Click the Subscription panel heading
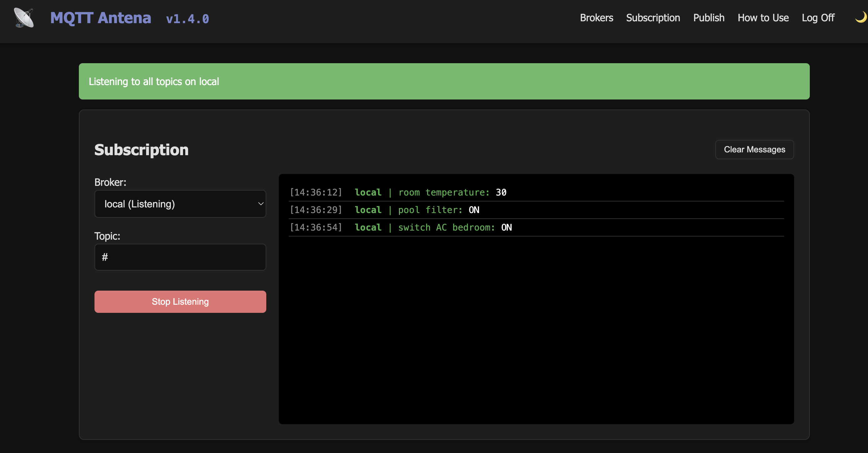This screenshot has width=868, height=453. click(141, 150)
